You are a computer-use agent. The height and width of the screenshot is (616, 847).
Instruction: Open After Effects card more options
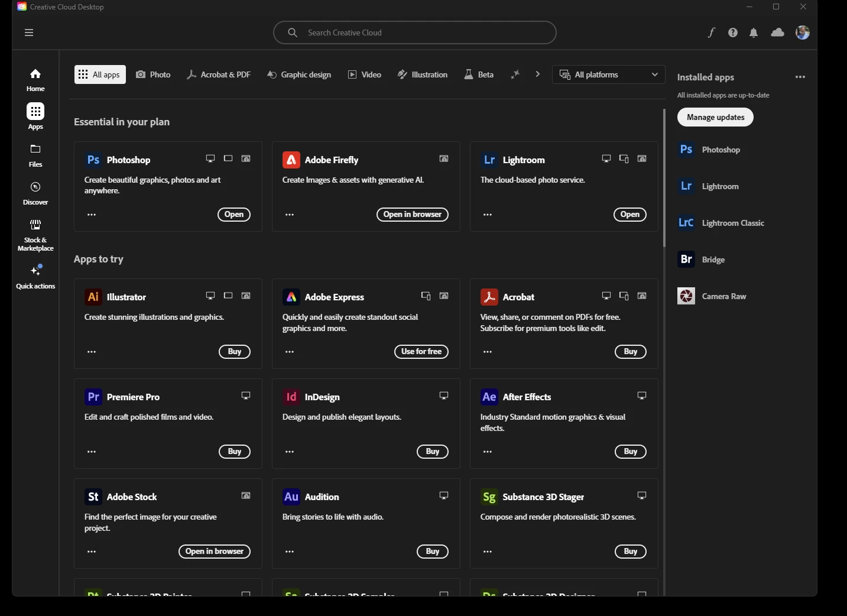(x=488, y=452)
